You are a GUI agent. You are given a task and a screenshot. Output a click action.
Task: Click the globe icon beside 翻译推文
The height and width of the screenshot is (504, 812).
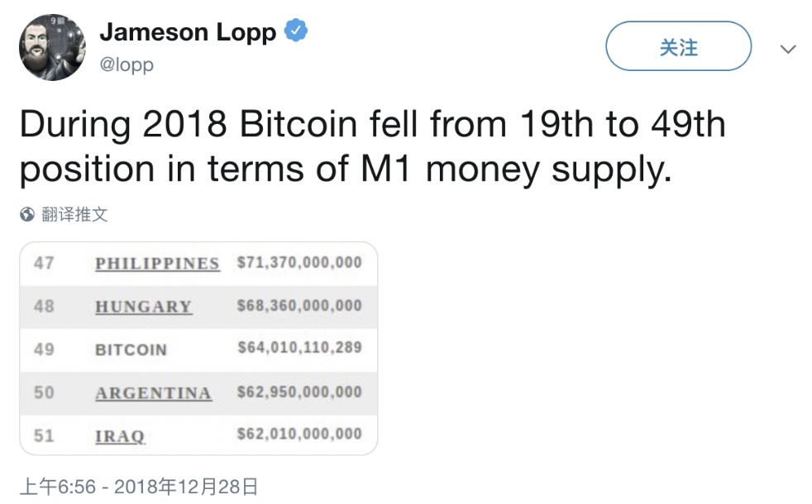pyautogui.click(x=27, y=215)
